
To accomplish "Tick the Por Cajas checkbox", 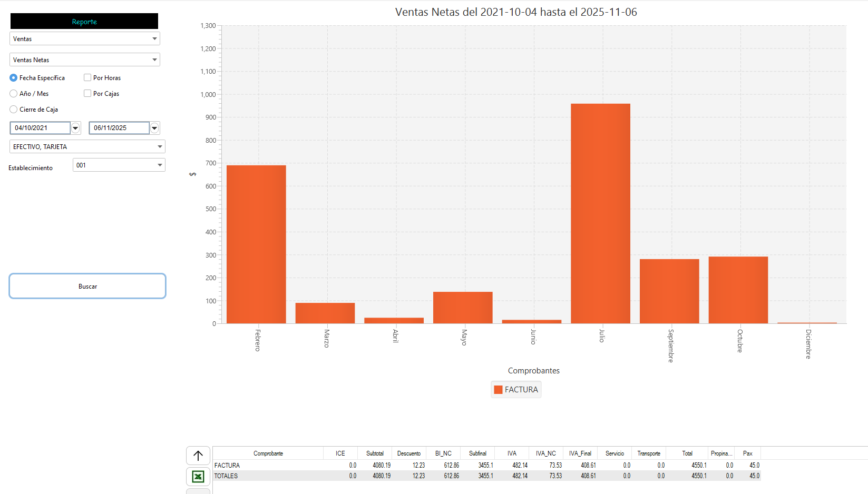I will 87,94.
